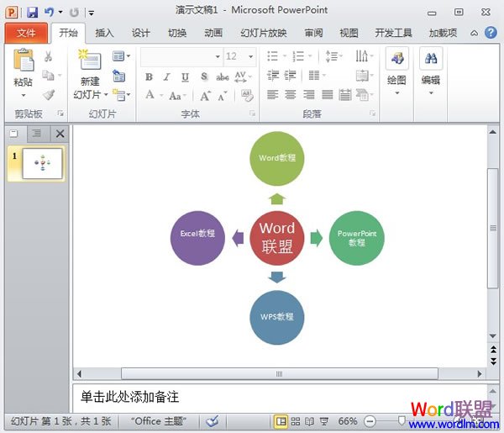Viewport: 504px width, 433px height.
Task: Switch to Reading view in the status bar
Action: coord(309,421)
